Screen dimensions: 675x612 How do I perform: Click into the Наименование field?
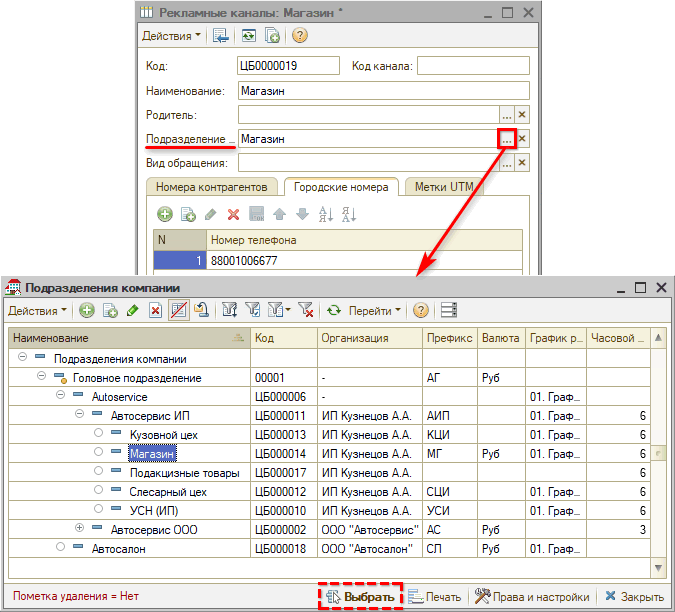(384, 91)
